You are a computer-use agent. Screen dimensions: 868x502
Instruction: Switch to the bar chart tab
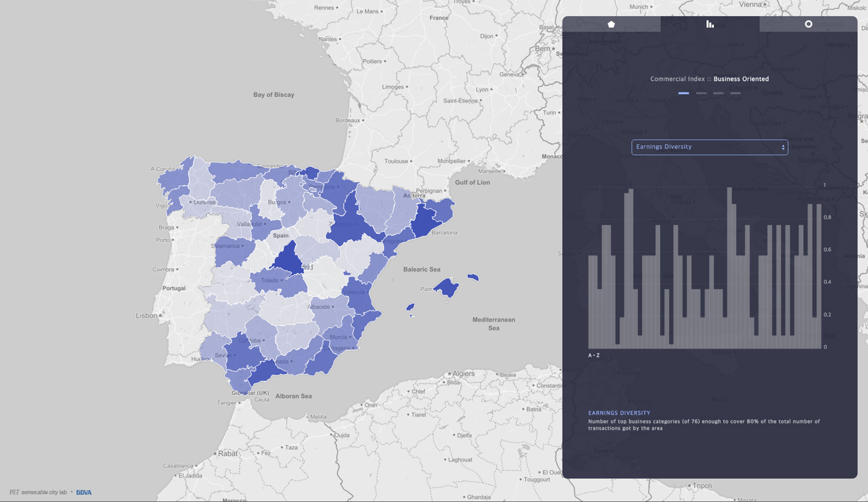[x=710, y=24]
